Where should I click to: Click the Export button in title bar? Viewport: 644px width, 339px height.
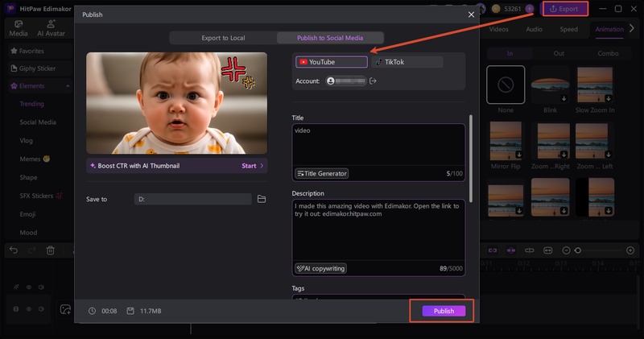click(565, 9)
